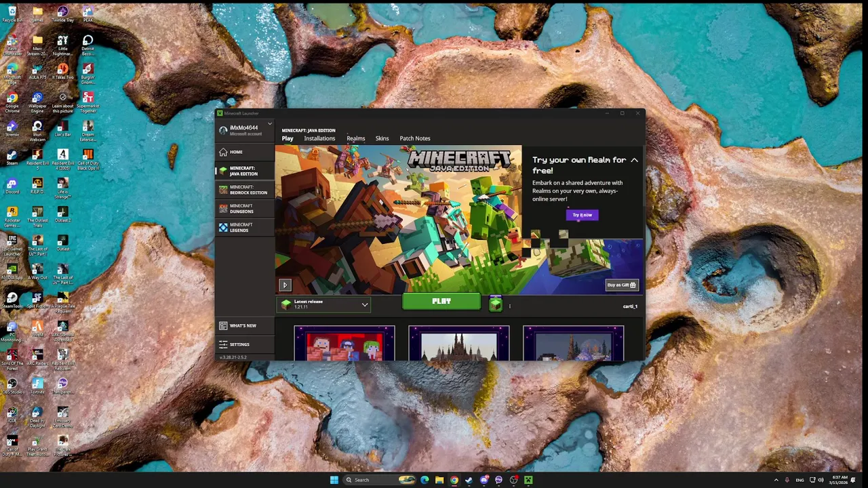Click the ENG language indicator
The width and height of the screenshot is (868, 488).
(x=801, y=480)
